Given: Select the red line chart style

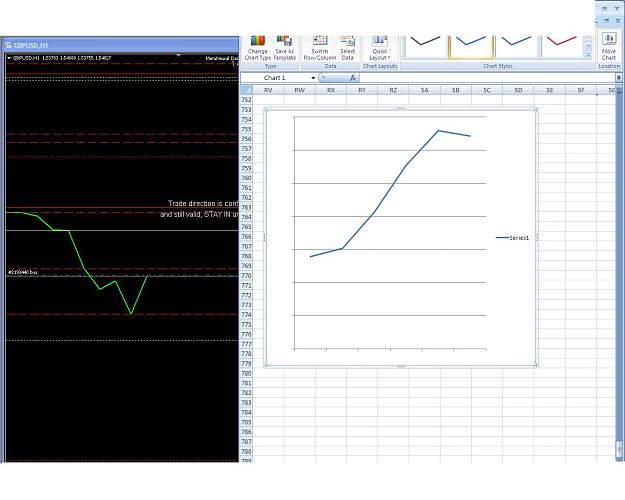Looking at the screenshot, I should [562, 46].
